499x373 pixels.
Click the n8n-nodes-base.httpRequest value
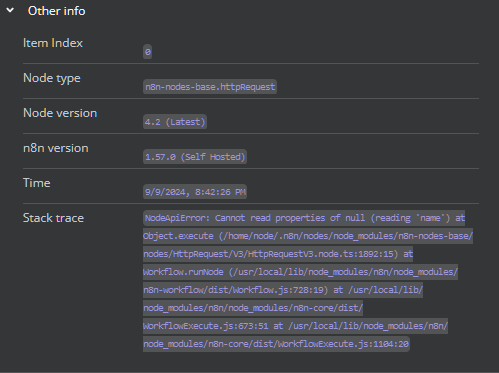[x=210, y=87]
